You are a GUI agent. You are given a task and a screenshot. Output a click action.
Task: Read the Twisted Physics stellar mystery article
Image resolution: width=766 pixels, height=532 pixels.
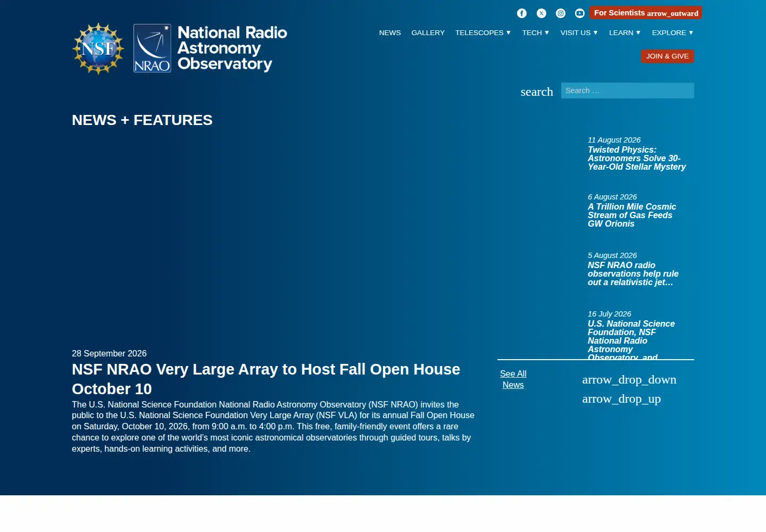tap(637, 159)
